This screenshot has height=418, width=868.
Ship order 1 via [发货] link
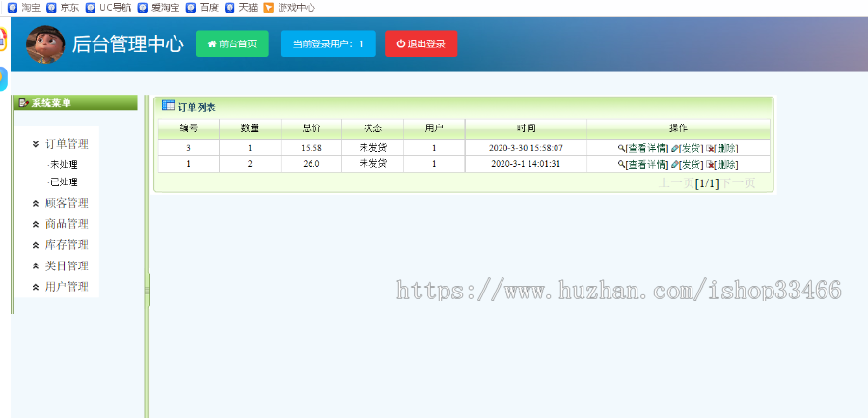point(691,165)
